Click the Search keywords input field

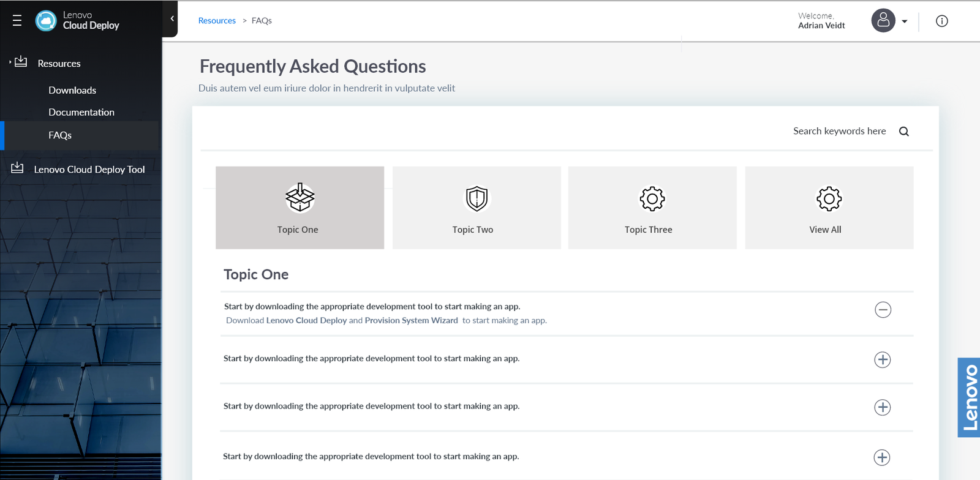(839, 132)
